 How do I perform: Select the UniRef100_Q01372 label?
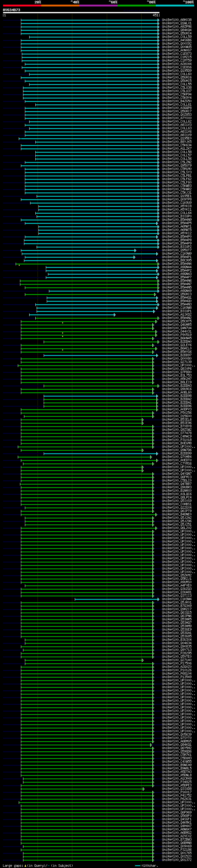coord(176,860)
